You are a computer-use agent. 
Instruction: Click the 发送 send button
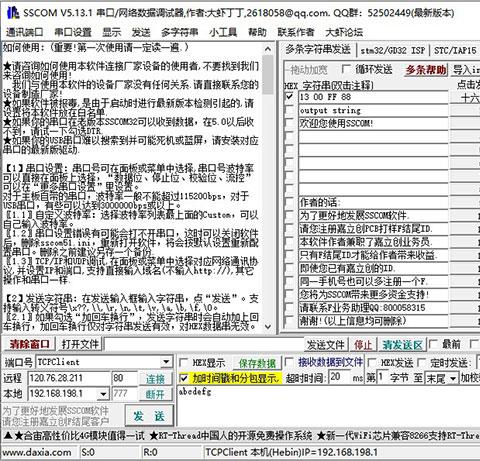tap(149, 416)
